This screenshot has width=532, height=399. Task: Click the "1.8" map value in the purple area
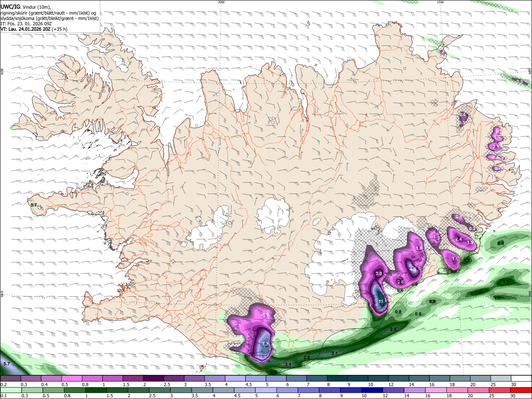pyautogui.click(x=419, y=248)
